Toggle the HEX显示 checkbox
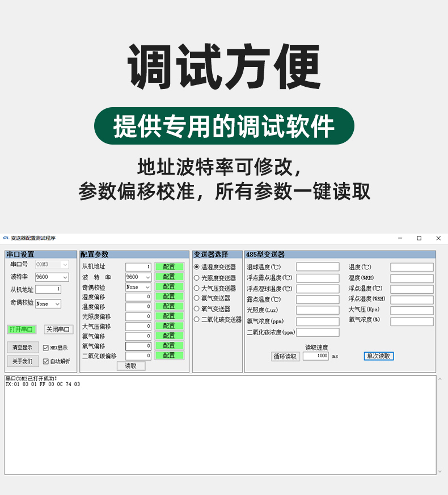Image resolution: width=448 pixels, height=495 pixels. [x=46, y=348]
